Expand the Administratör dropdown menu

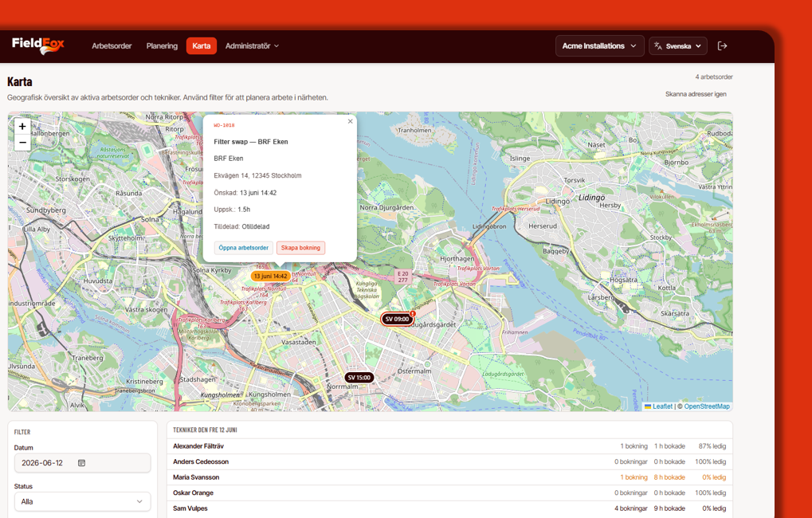pyautogui.click(x=252, y=46)
